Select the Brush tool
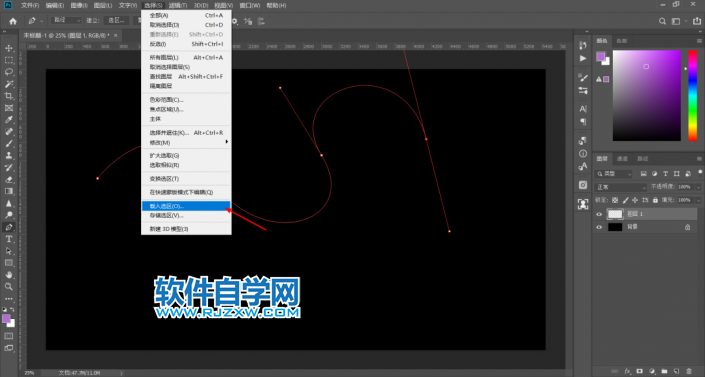Screen dimensions: 705x377 pos(9,144)
